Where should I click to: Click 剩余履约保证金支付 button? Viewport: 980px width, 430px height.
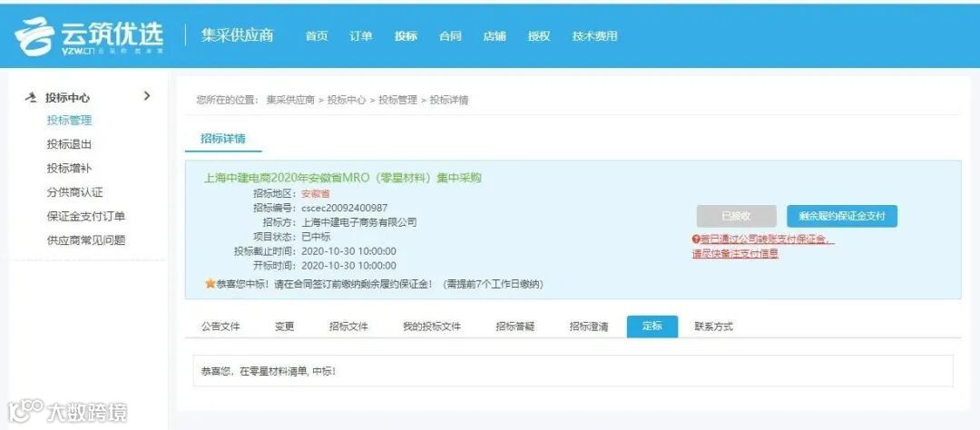842,216
